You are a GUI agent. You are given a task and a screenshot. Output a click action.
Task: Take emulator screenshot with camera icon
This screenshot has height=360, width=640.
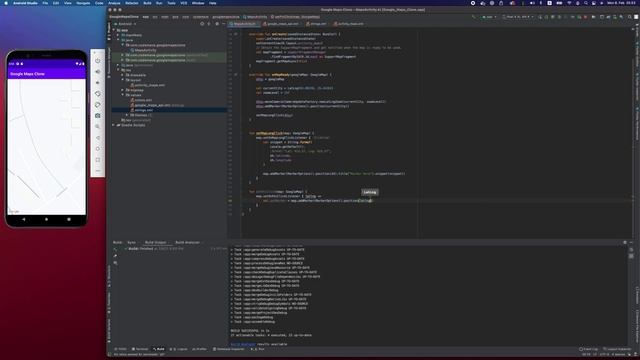click(98, 116)
